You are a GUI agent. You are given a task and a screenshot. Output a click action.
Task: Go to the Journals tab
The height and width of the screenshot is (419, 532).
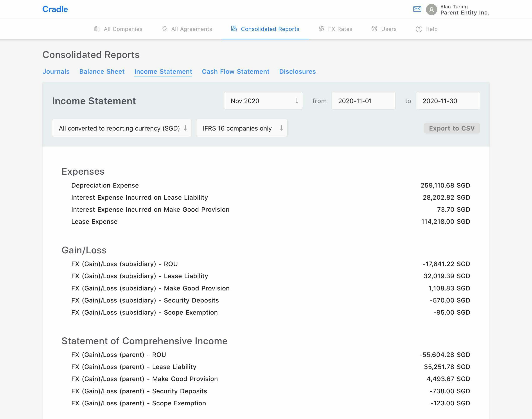pyautogui.click(x=56, y=72)
